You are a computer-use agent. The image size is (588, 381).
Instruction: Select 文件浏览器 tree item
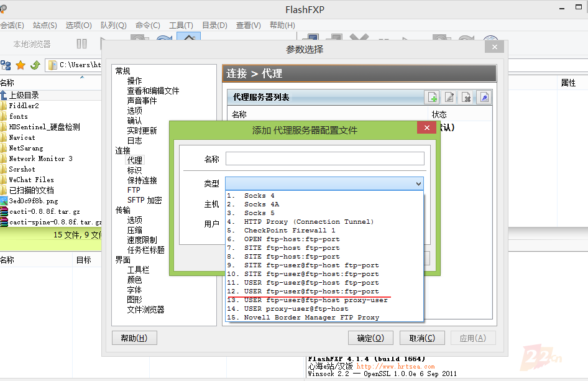click(x=145, y=310)
